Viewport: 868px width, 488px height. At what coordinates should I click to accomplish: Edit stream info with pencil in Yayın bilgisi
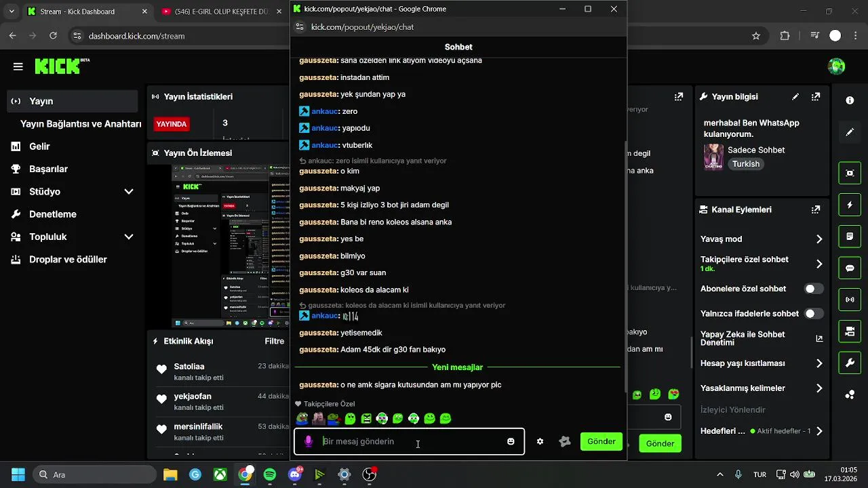point(795,97)
